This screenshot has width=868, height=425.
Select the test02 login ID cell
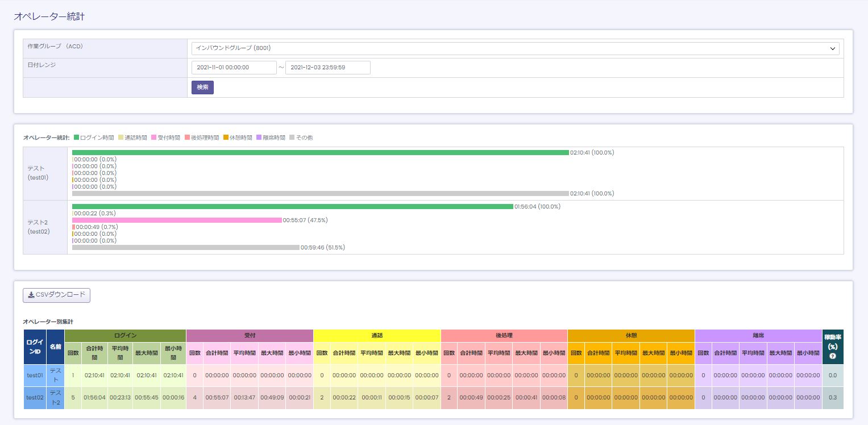pyautogui.click(x=35, y=398)
